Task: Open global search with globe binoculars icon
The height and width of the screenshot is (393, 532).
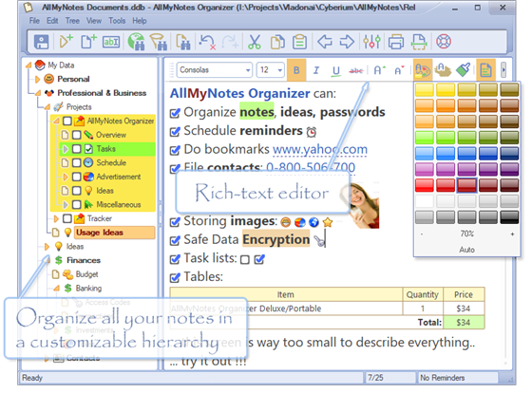Action: pyautogui.click(x=136, y=42)
